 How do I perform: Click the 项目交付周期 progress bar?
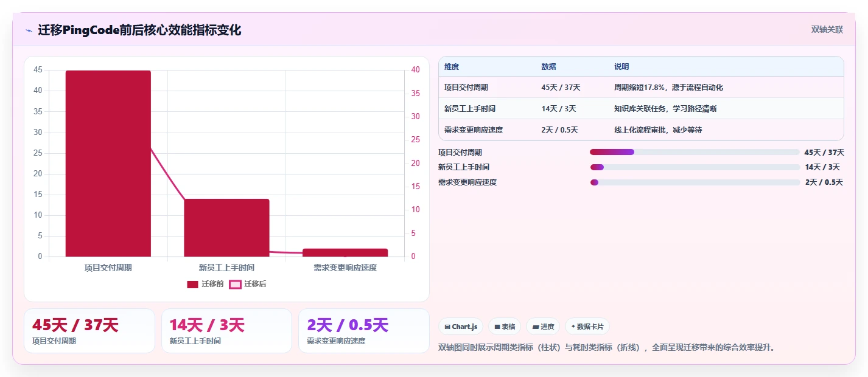695,152
